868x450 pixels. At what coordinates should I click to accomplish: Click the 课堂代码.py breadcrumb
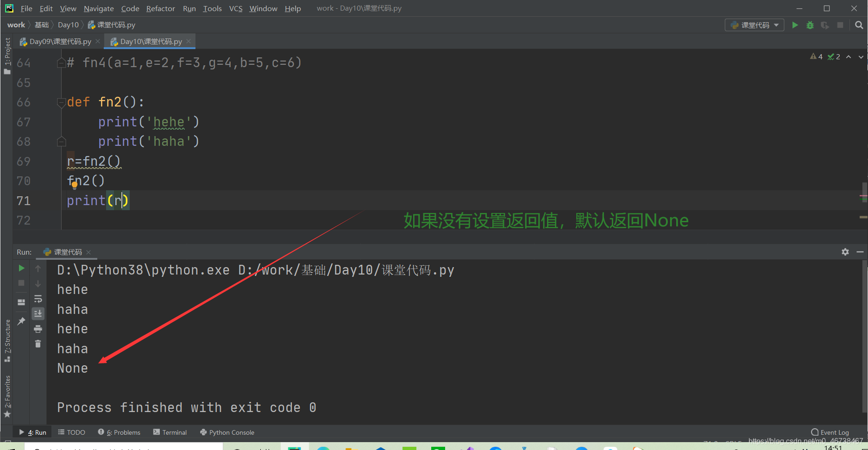point(112,25)
